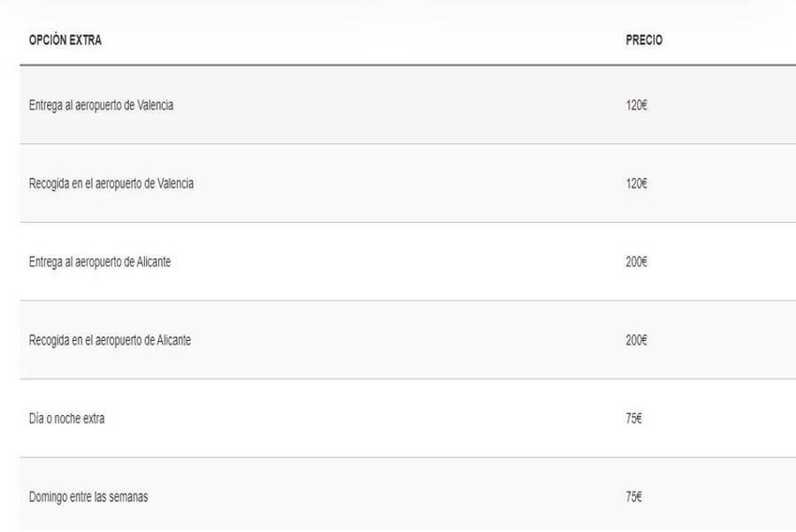Click the 120€ price for Valencia pickup
The image size is (796, 532).
coord(636,184)
